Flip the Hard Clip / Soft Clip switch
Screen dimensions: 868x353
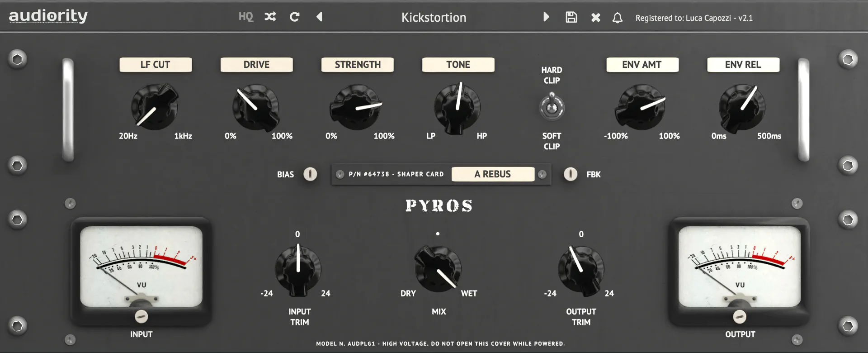552,107
